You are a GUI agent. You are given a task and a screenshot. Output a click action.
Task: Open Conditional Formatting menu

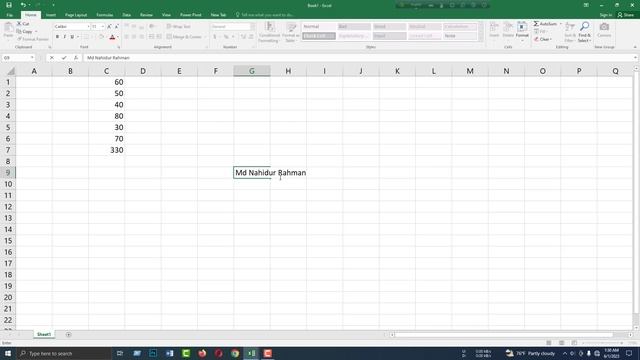click(x=269, y=32)
